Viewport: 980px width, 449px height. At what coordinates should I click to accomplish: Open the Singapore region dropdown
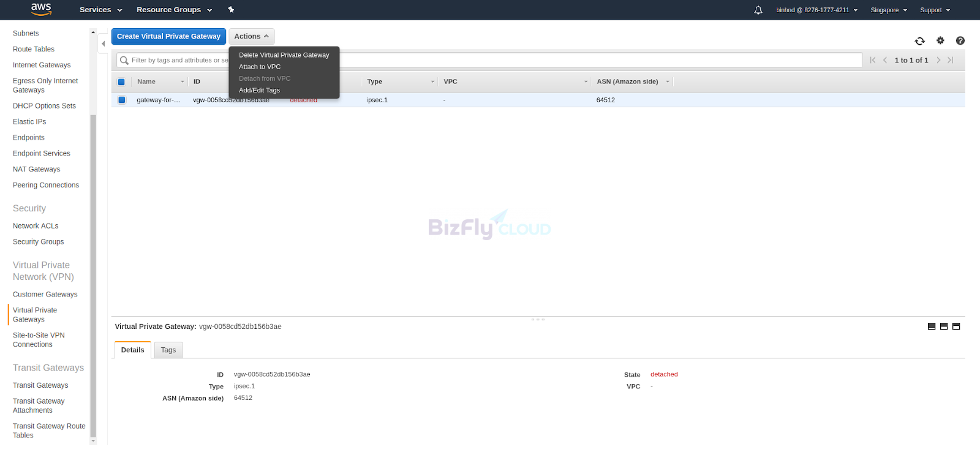(889, 10)
